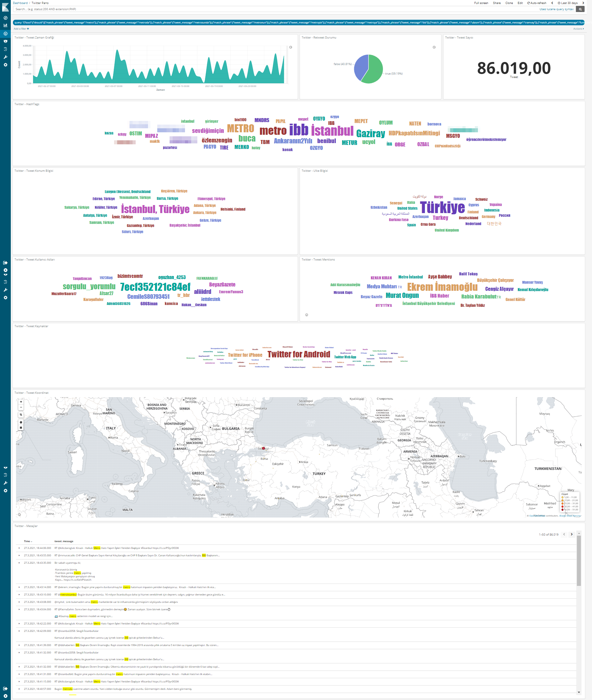Expand message row 18:43:14.000

[19, 587]
